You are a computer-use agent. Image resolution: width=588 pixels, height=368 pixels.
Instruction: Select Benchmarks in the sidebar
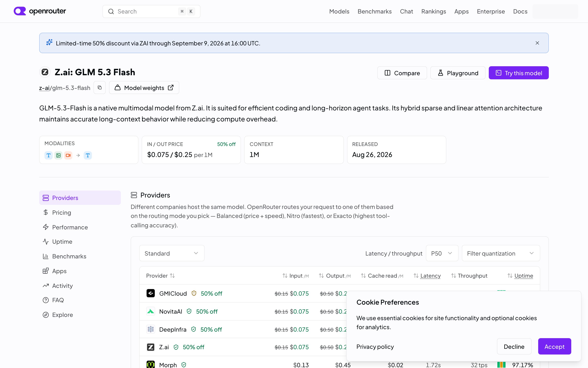pos(80,256)
